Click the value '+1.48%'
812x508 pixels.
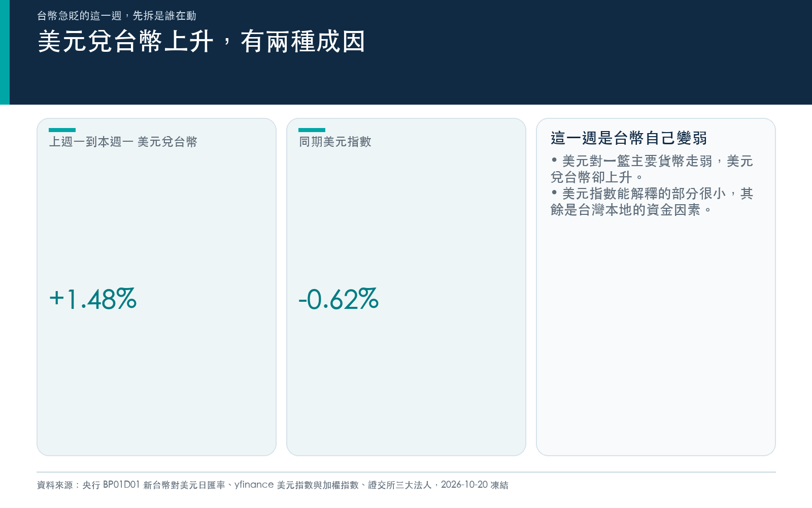[93, 299]
